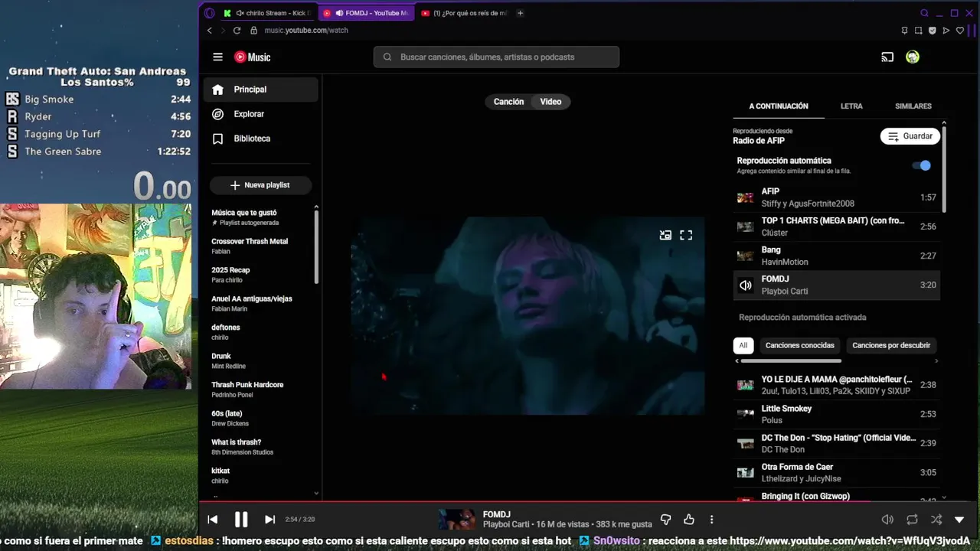This screenshot has width=980, height=551.
Task: Open Drunk playlist by Mint Redline
Action: click(260, 360)
